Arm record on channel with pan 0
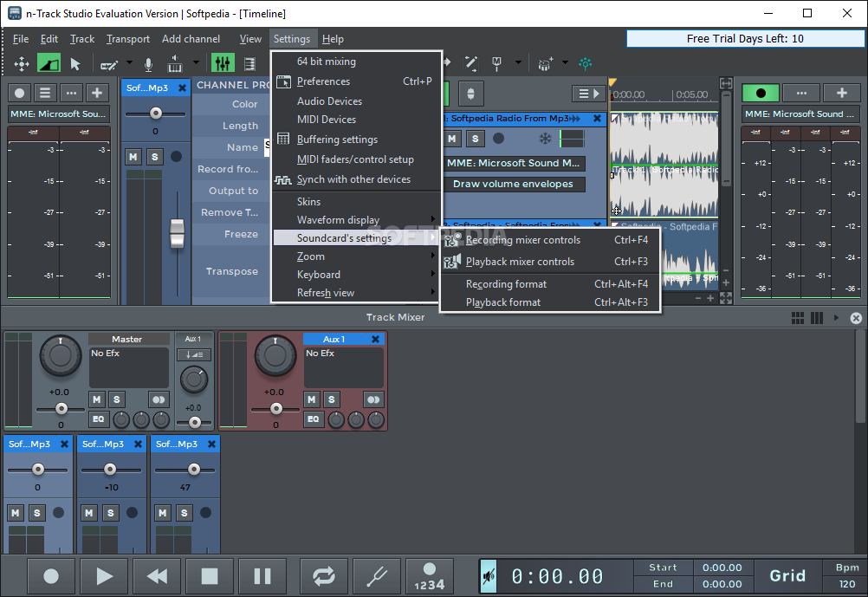The image size is (868, 597). tap(58, 513)
